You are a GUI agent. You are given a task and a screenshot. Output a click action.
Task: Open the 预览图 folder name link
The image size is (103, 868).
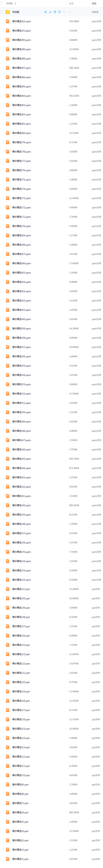(x=16, y=12)
